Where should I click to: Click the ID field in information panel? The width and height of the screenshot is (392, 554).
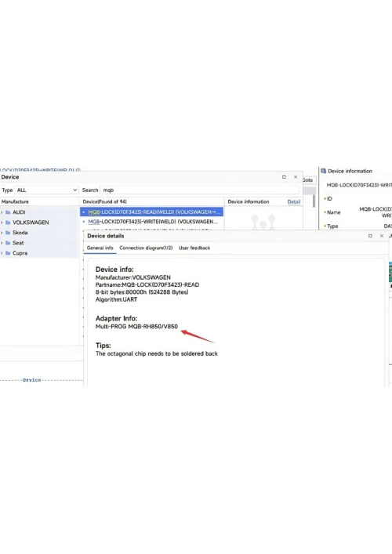tap(329, 199)
